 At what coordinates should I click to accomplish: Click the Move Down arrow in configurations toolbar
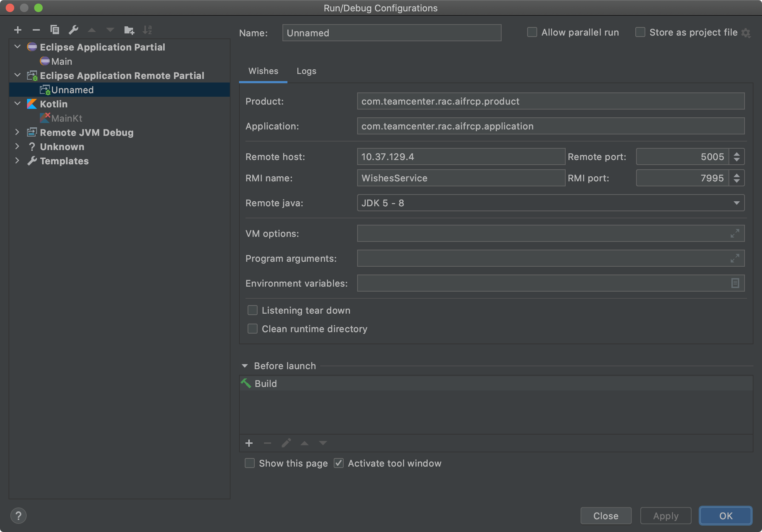(110, 30)
